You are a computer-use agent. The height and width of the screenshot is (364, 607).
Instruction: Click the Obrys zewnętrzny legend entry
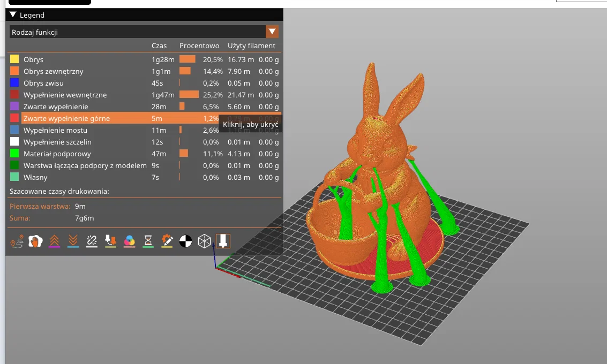tap(54, 71)
